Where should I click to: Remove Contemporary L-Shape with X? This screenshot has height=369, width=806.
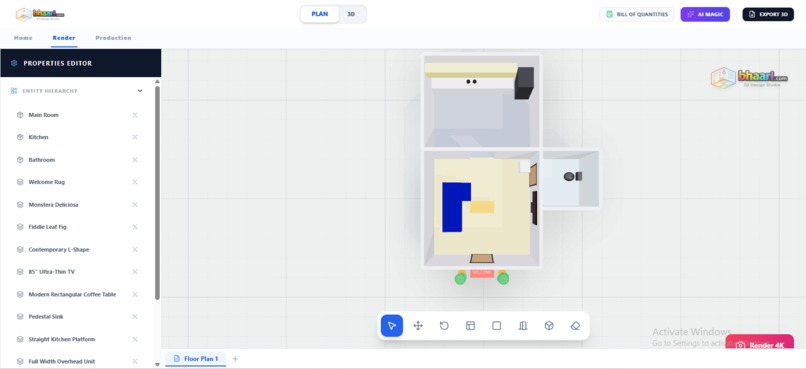[135, 249]
